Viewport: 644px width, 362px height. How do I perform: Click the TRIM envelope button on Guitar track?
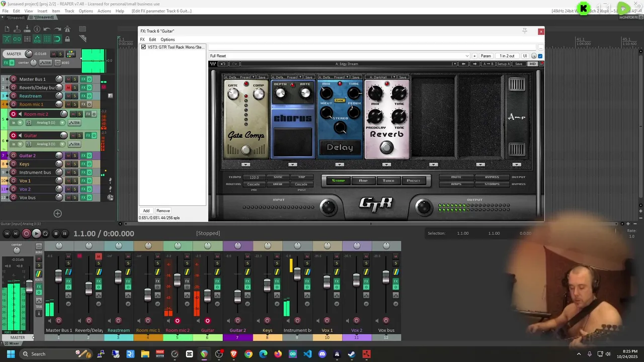[74, 144]
